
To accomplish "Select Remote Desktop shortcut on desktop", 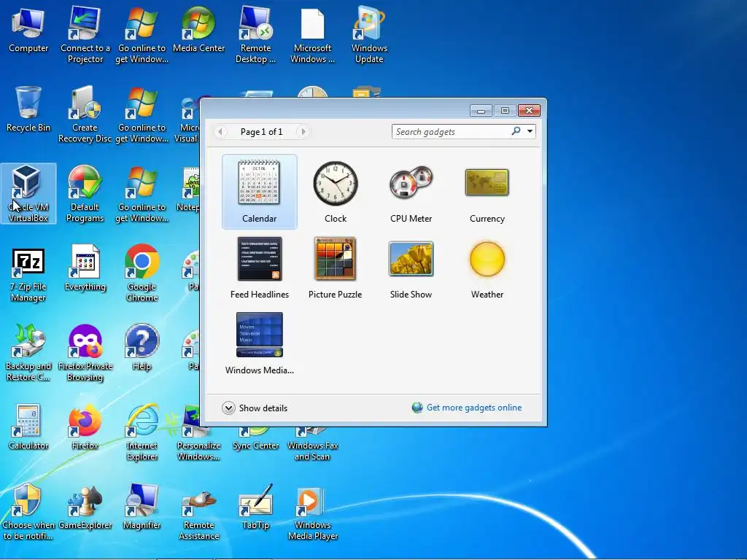I will [255, 34].
